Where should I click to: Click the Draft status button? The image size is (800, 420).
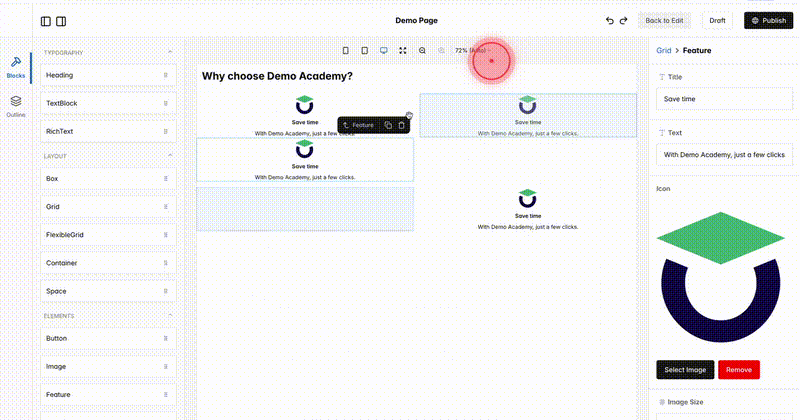(717, 20)
